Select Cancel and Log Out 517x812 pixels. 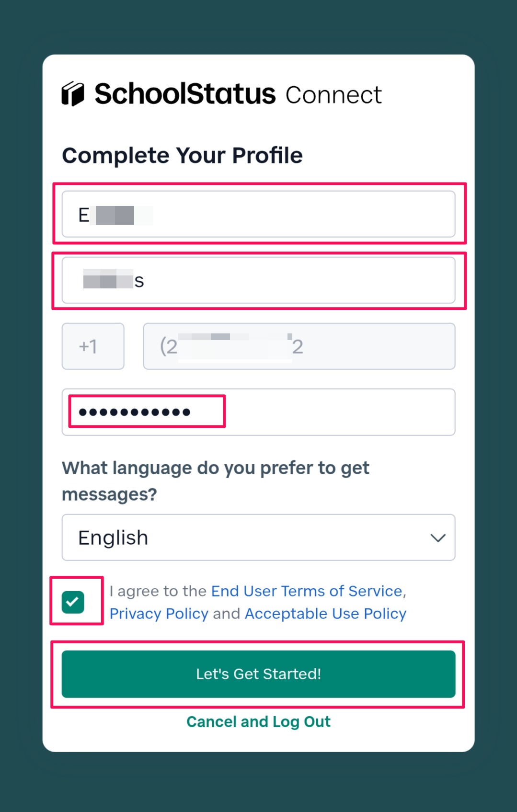258,721
